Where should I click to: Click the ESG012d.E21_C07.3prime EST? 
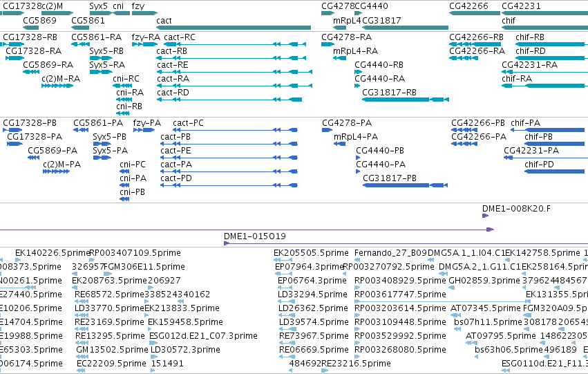click(x=152, y=344)
